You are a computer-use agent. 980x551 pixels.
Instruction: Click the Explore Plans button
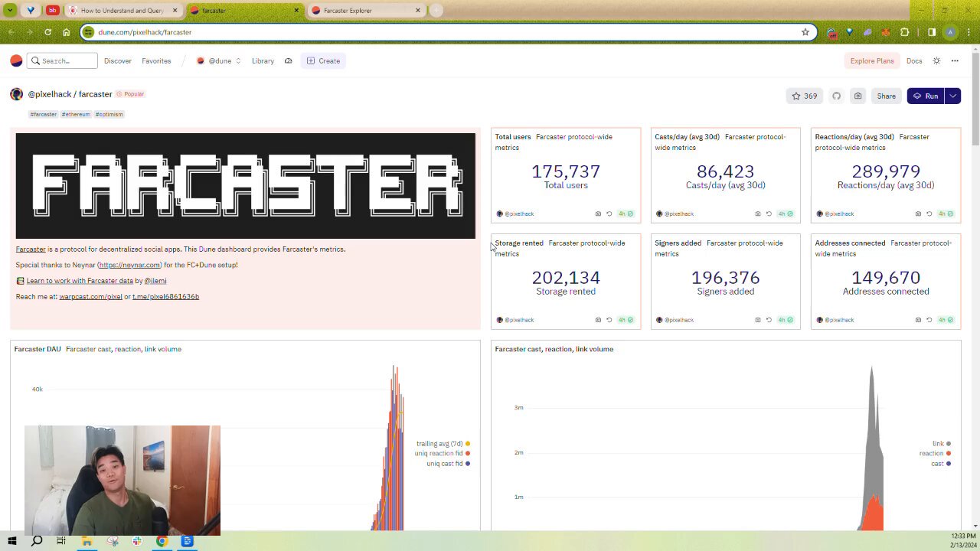click(x=872, y=60)
